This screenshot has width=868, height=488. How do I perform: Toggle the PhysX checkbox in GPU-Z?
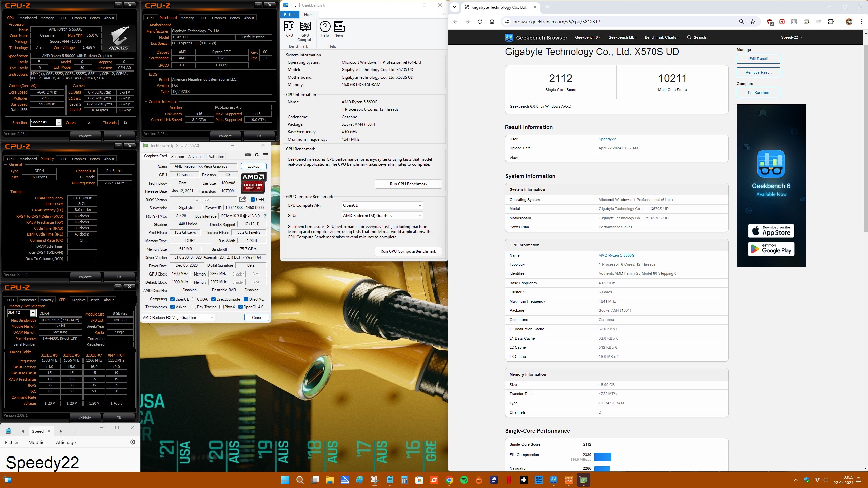(221, 307)
